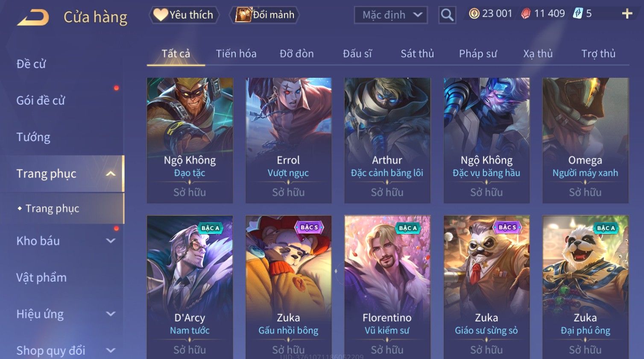Open Yêu thích favorites heart button
The image size is (644, 359).
184,15
